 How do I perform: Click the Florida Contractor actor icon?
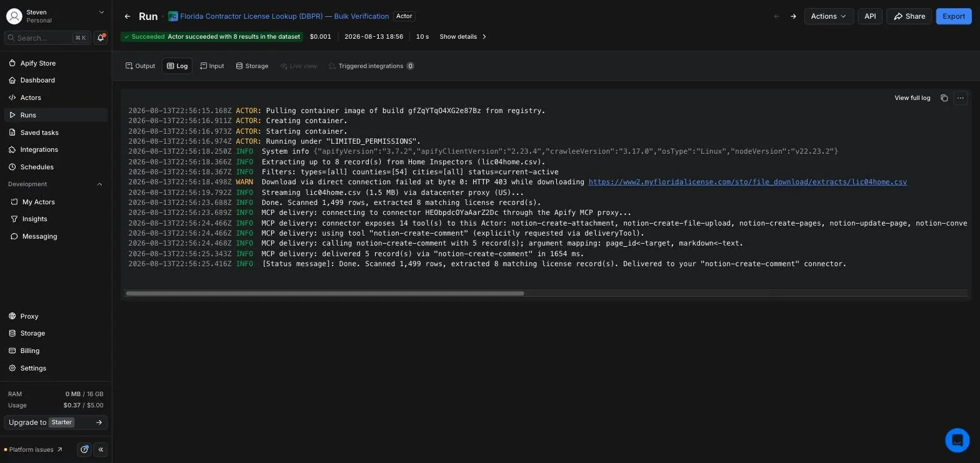coord(173,16)
